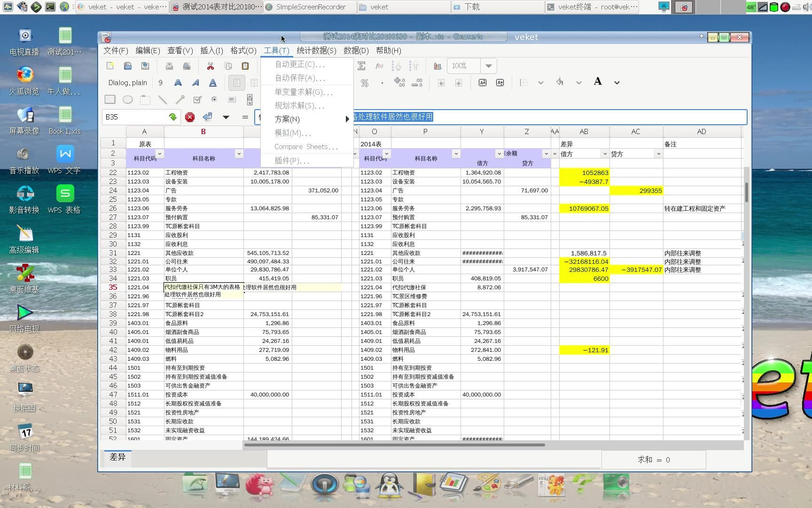Open the 帮助(H) menu
Image resolution: width=812 pixels, height=508 pixels.
[389, 50]
